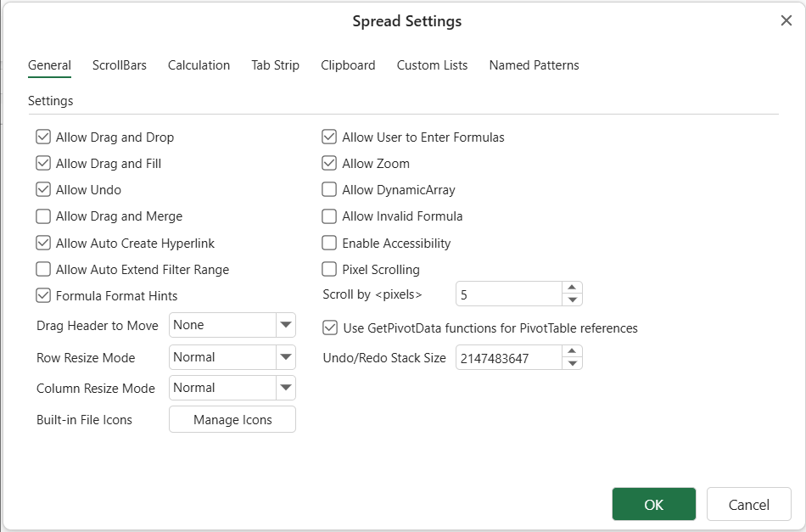Go to the Named Patterns tab
This screenshot has height=532, width=806.
[x=534, y=65]
